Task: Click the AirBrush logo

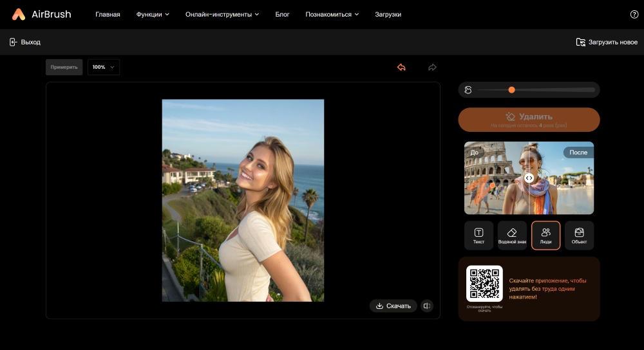Action: [x=42, y=14]
